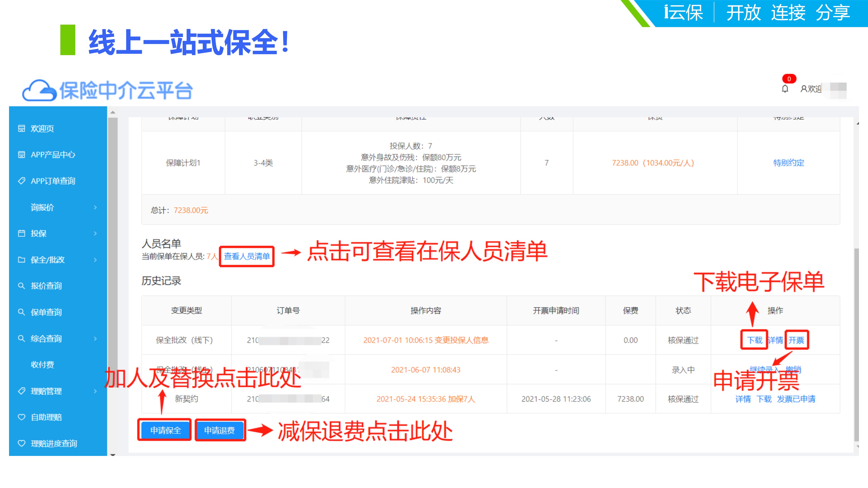Click the 申请保全 button
The width and height of the screenshot is (868, 488).
coord(165,430)
